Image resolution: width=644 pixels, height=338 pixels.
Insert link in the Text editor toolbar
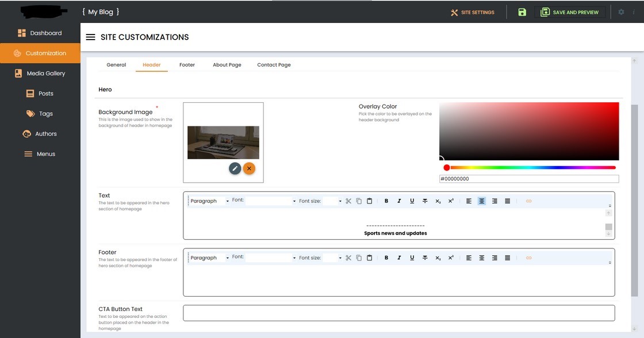point(529,201)
